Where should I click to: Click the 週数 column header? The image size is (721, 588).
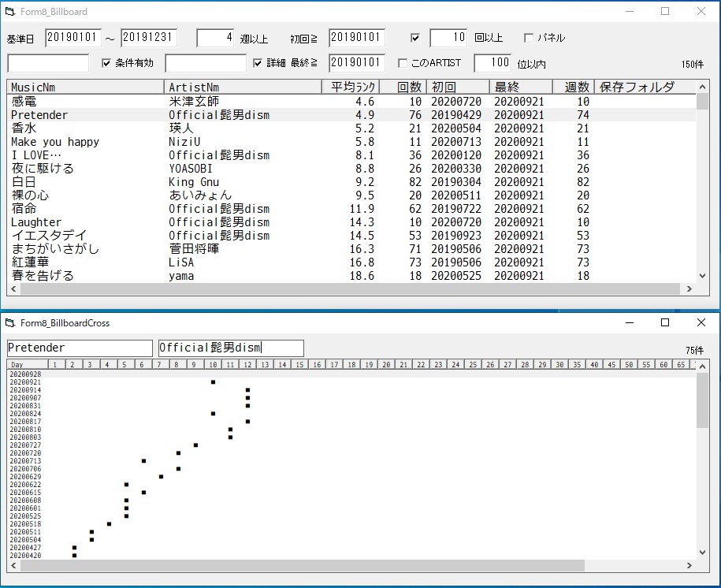[574, 87]
